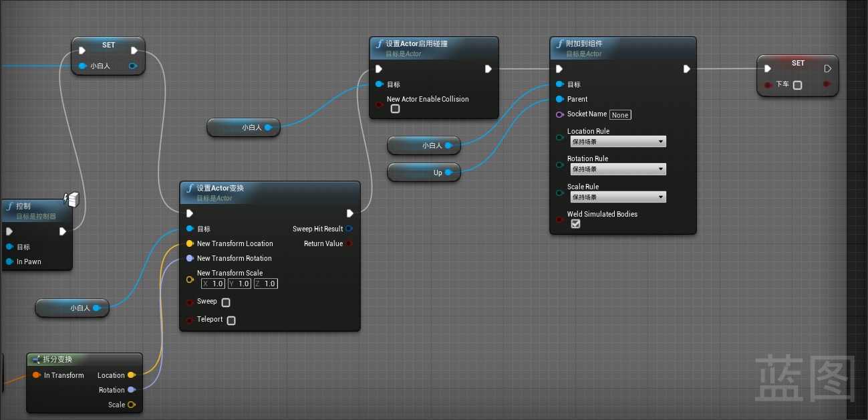868x420 pixels.
Task: Open the Rotation Rule dropdown
Action: pyautogui.click(x=617, y=169)
